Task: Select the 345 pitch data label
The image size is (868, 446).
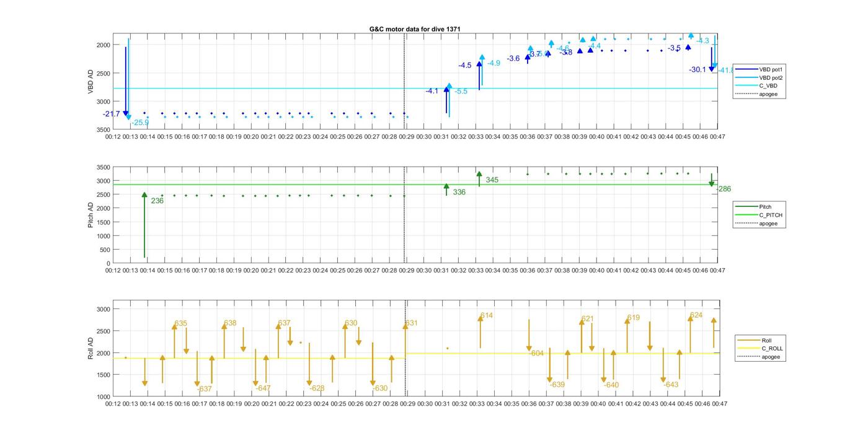Action: pyautogui.click(x=492, y=180)
